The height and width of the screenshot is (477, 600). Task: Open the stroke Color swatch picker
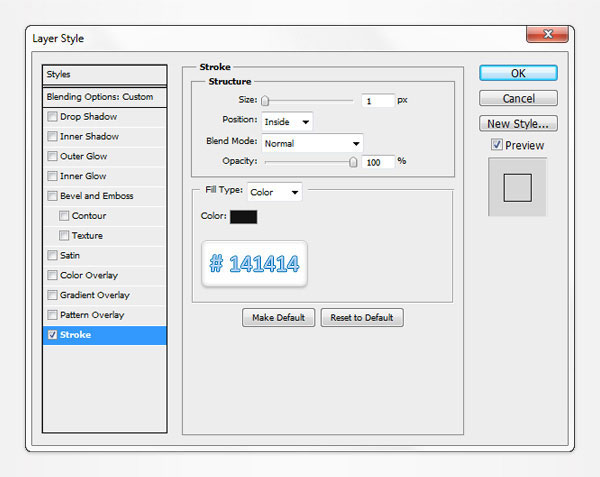click(243, 217)
